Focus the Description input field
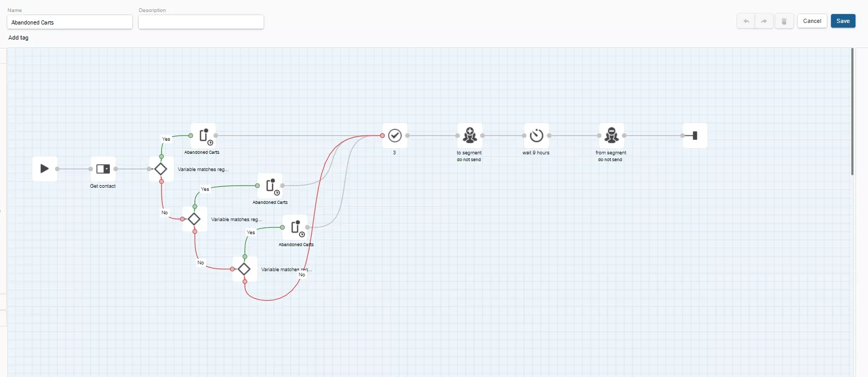Viewport: 868px width, 377px height. pyautogui.click(x=201, y=22)
